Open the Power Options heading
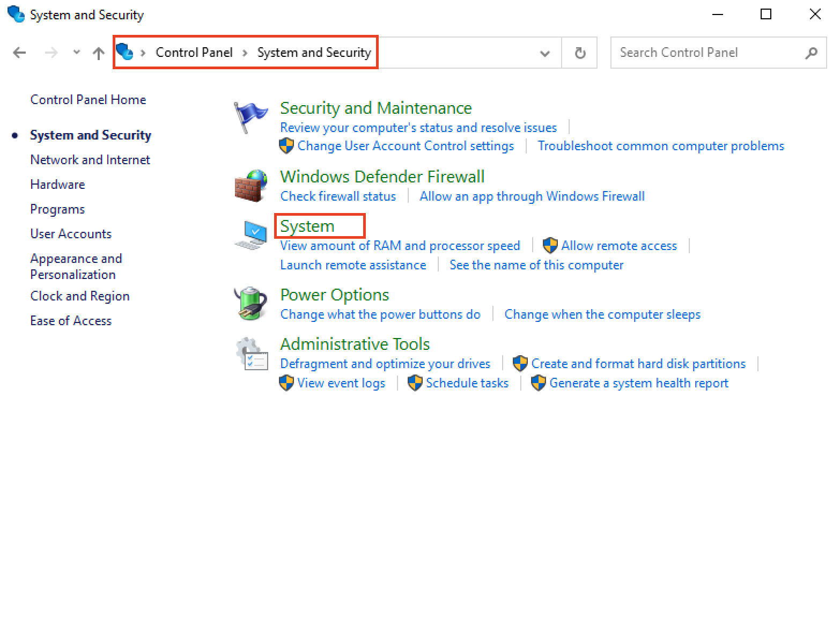840x631 pixels. click(x=335, y=295)
